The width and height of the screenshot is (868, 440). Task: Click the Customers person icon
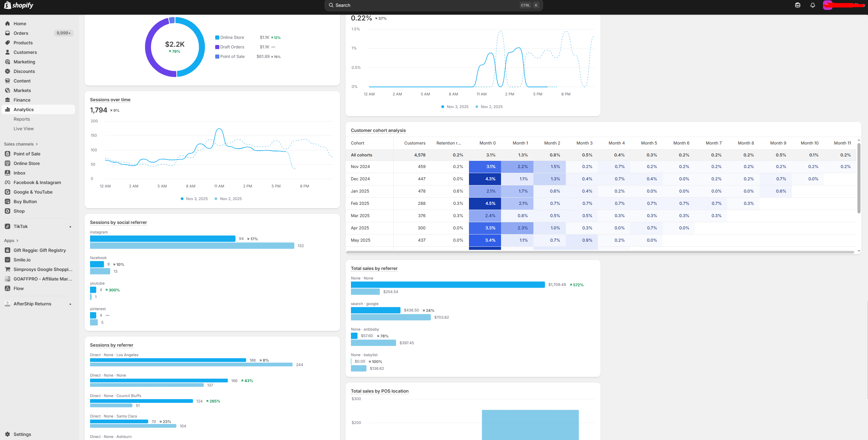click(8, 52)
